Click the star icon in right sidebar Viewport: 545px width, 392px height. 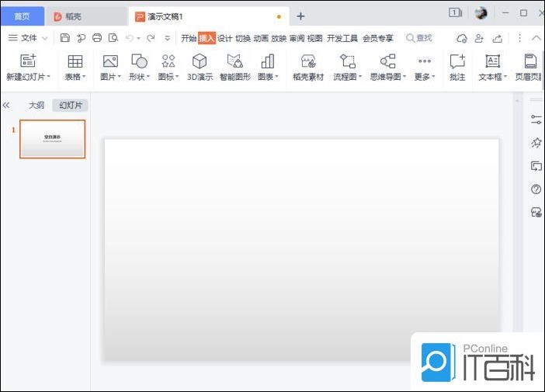(536, 143)
